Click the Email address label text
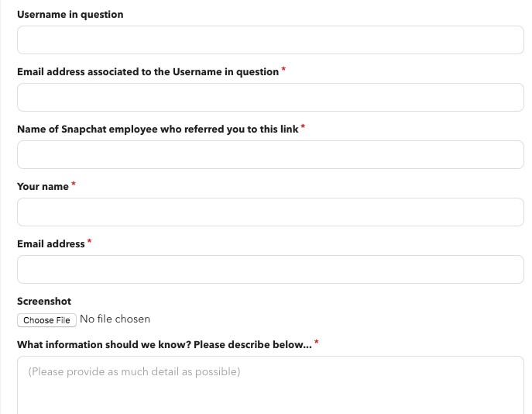Screen dimensions: 532x414 click(50, 244)
